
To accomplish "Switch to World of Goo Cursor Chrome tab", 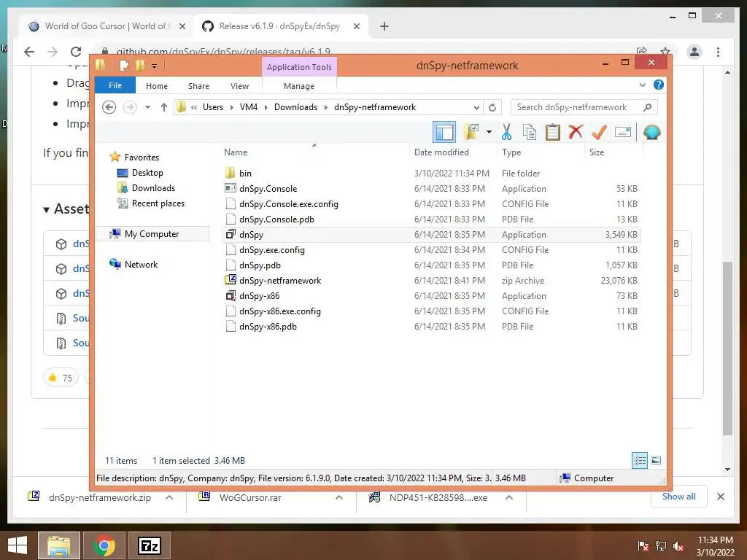I will pos(106,26).
